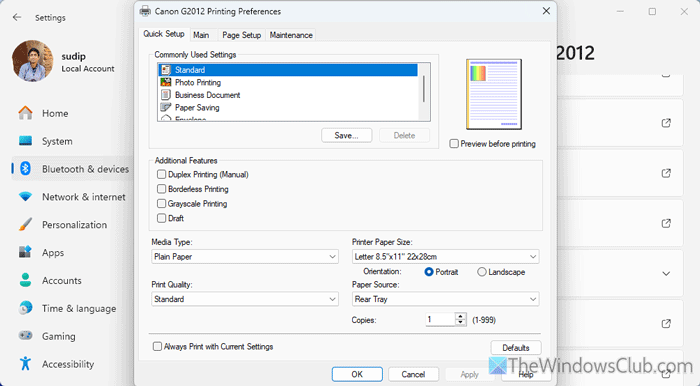Click the Accounts icon in Settings sidebar
The width and height of the screenshot is (700, 386).
tap(25, 280)
